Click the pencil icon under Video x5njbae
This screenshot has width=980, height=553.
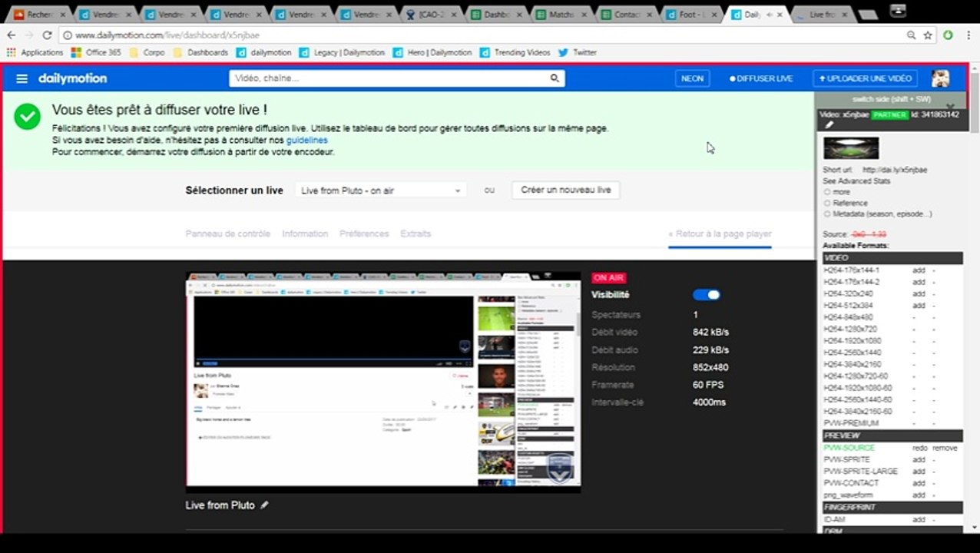tap(829, 124)
